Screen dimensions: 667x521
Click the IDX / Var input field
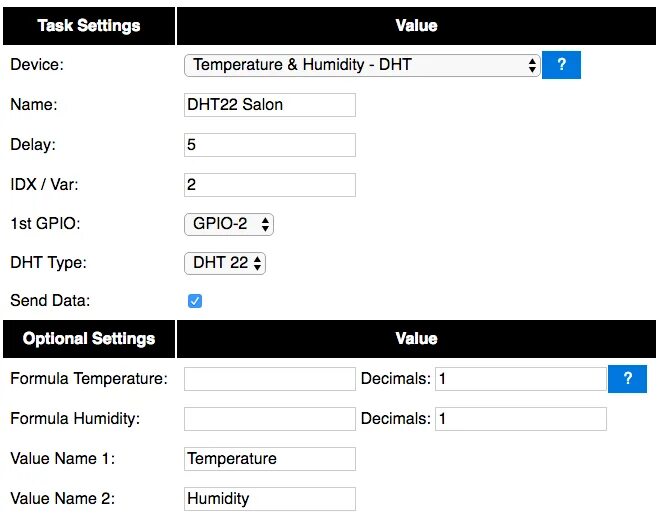[270, 185]
